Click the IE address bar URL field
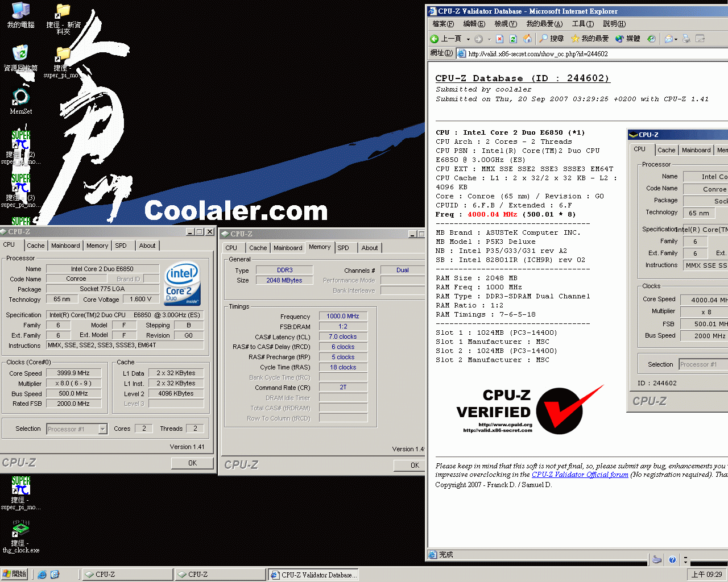 click(x=591, y=53)
